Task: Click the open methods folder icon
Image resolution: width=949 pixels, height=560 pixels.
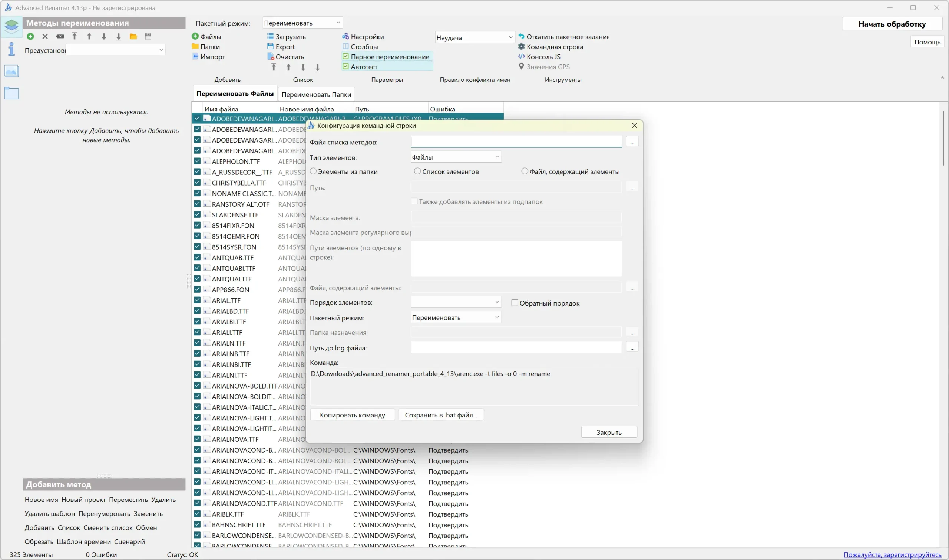Action: [x=133, y=37]
